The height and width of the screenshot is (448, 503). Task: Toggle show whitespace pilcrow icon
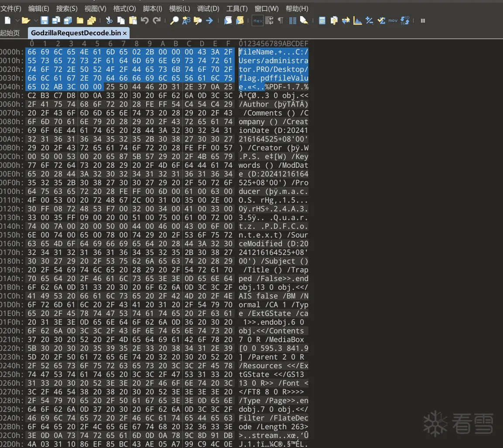click(x=281, y=20)
